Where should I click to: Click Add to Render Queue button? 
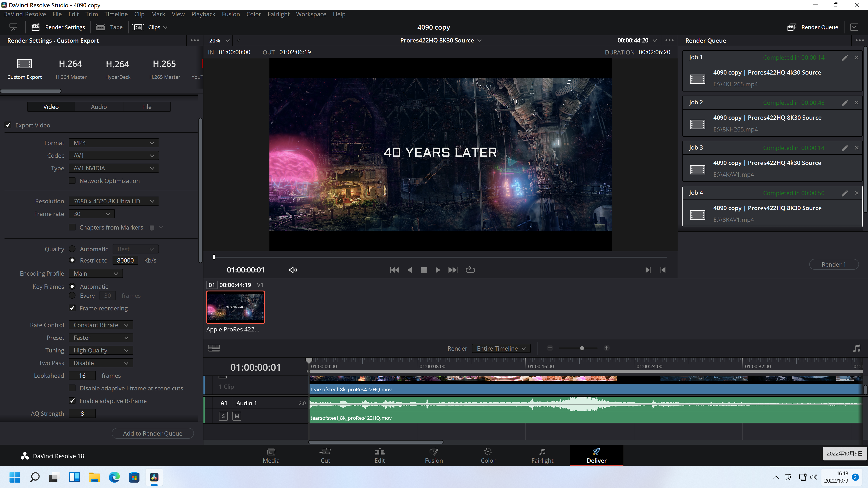[153, 433]
